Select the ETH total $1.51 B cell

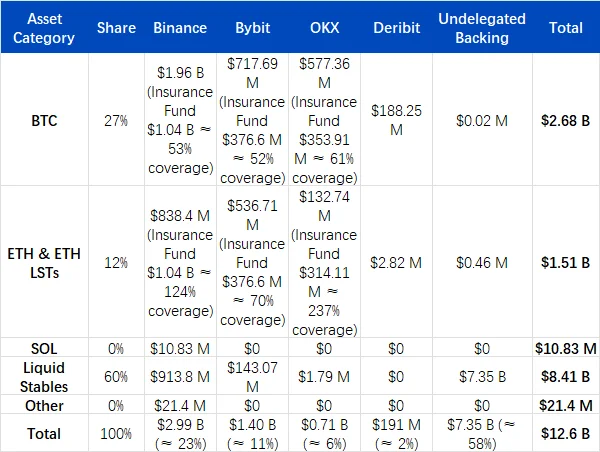566,262
